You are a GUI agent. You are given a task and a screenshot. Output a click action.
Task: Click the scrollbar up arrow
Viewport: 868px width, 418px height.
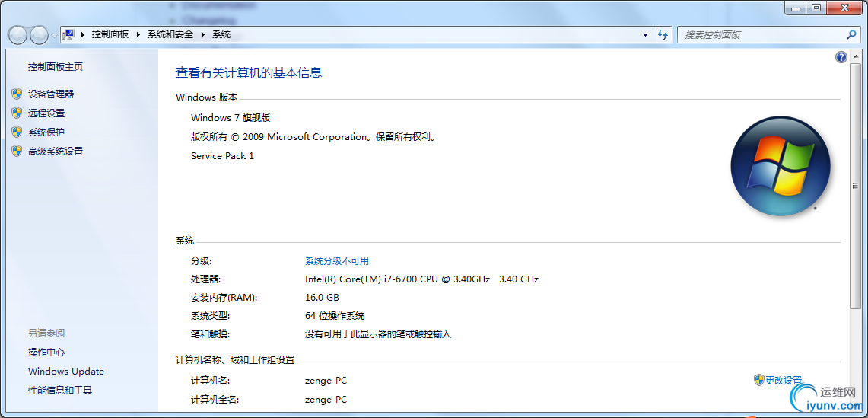coord(855,57)
